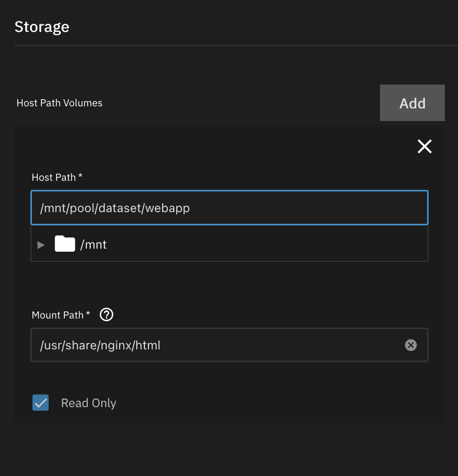Screen dimensions: 458x476
Task: Place cursor on 'webapp' in Host Path
Action: (168, 208)
